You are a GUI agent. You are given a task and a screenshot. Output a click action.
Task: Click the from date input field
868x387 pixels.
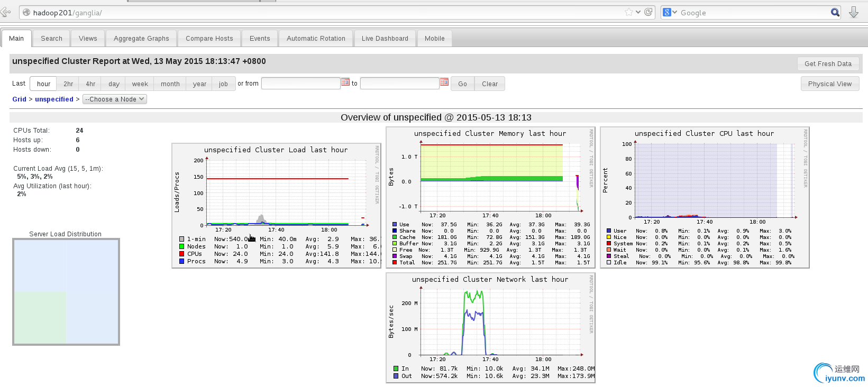300,83
